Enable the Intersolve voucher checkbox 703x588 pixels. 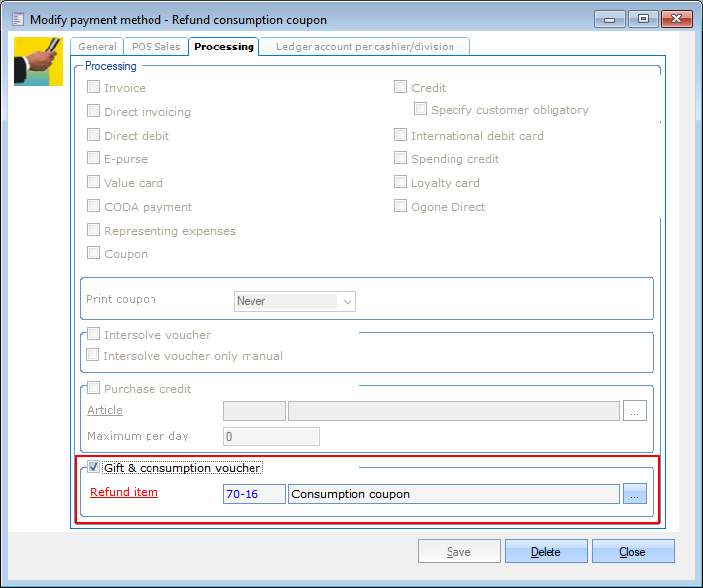pyautogui.click(x=94, y=335)
